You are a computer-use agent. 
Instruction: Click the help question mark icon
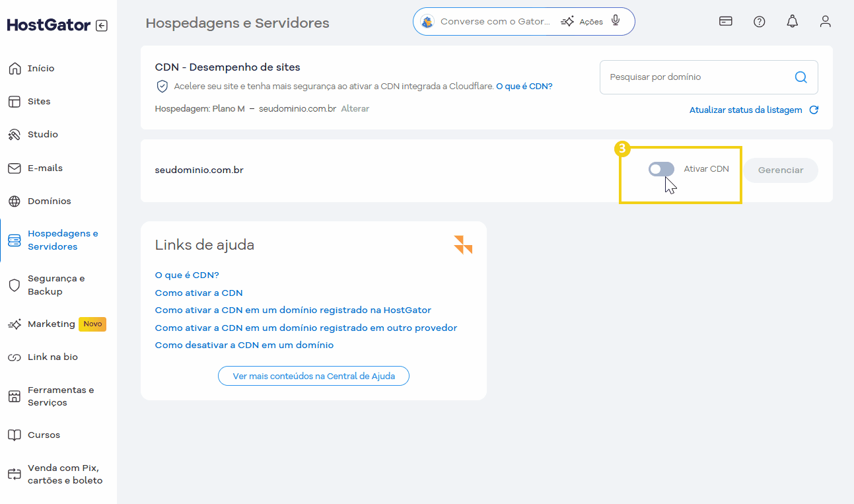759,21
